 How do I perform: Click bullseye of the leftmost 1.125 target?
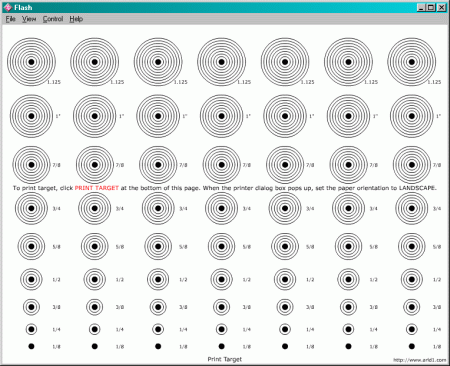[31, 62]
